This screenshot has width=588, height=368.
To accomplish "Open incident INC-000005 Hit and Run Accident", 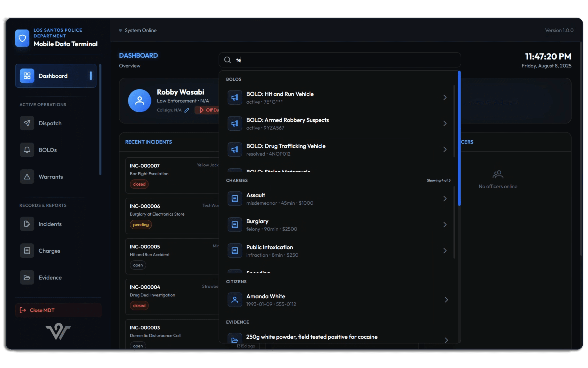I will 172,257.
